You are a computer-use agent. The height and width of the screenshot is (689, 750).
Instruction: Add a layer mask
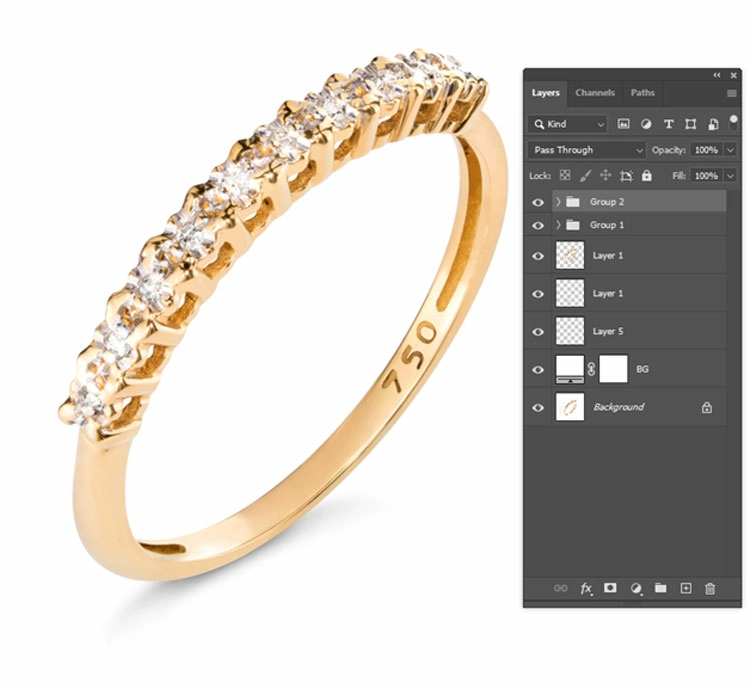point(610,588)
